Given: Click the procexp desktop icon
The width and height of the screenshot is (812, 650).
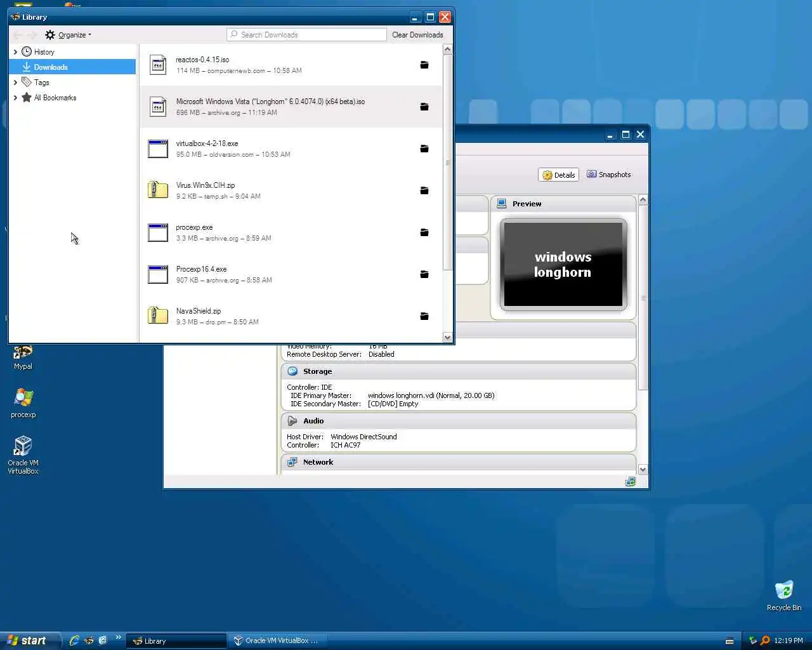Looking at the screenshot, I should [x=23, y=404].
